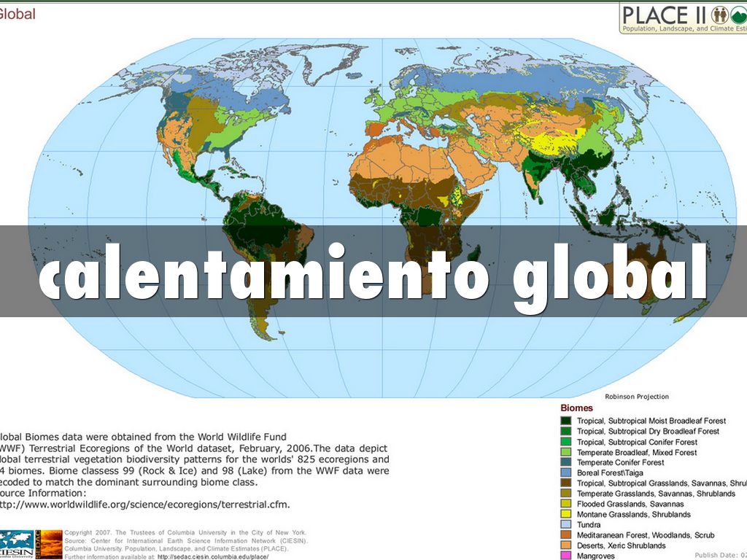
Task: Click the desert landscape thumbnail near CIESIN logo
Action: point(49,542)
